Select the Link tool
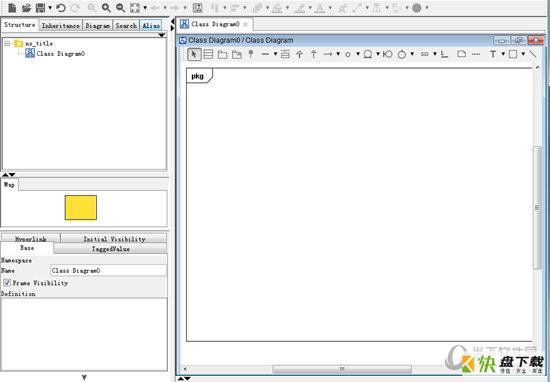This screenshot has width=550, height=382. point(444,54)
